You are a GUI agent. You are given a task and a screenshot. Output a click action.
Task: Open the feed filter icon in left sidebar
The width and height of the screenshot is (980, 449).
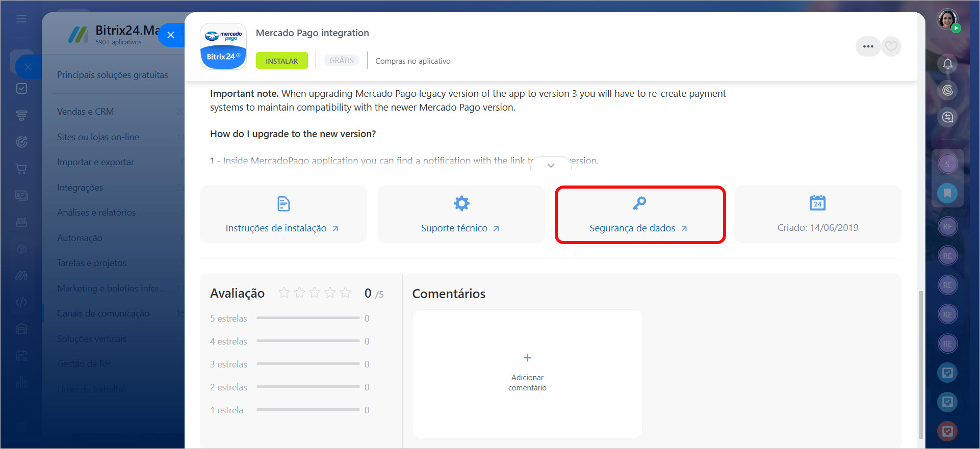coord(21,116)
